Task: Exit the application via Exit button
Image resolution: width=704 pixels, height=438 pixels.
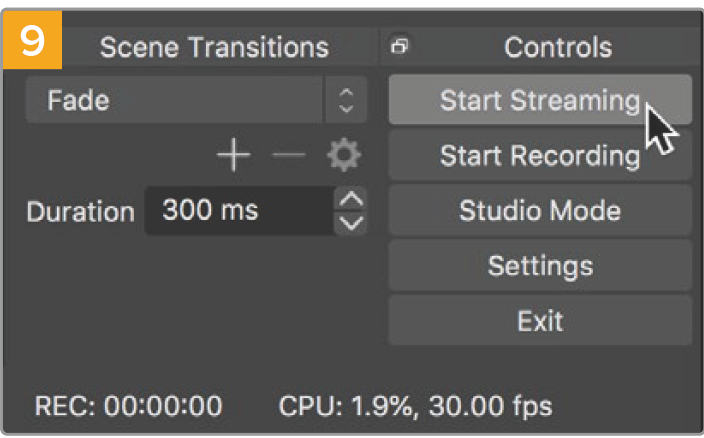Action: 540,321
